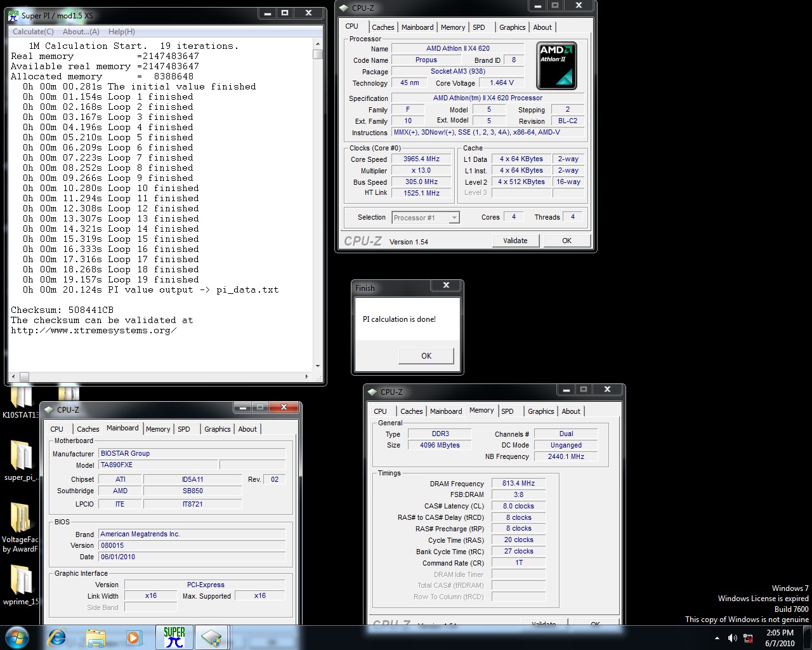Select the K10STAT folder on the desktop
Viewport: 812px width, 650px height.
tap(20, 402)
